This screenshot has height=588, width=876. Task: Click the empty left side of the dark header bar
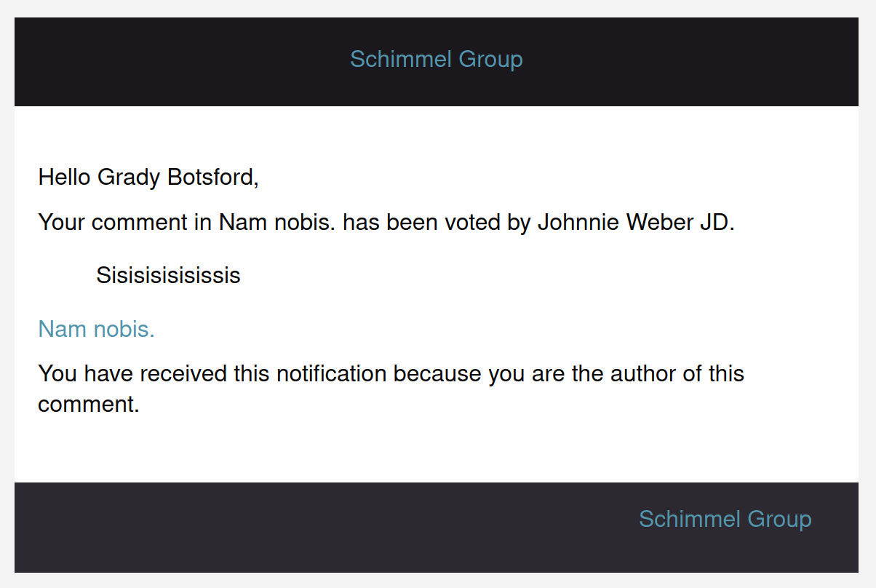pos(146,62)
